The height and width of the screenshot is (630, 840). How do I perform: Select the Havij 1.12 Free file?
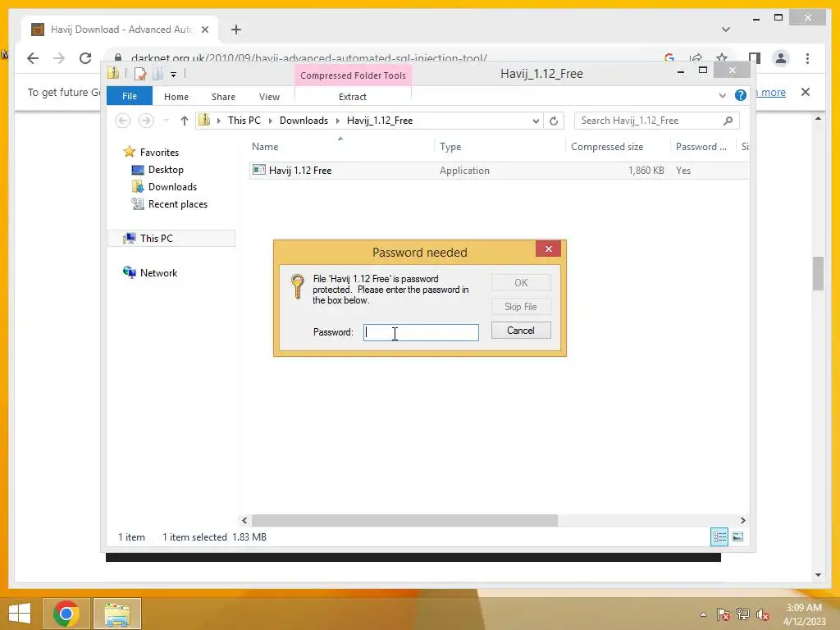[x=500, y=171]
